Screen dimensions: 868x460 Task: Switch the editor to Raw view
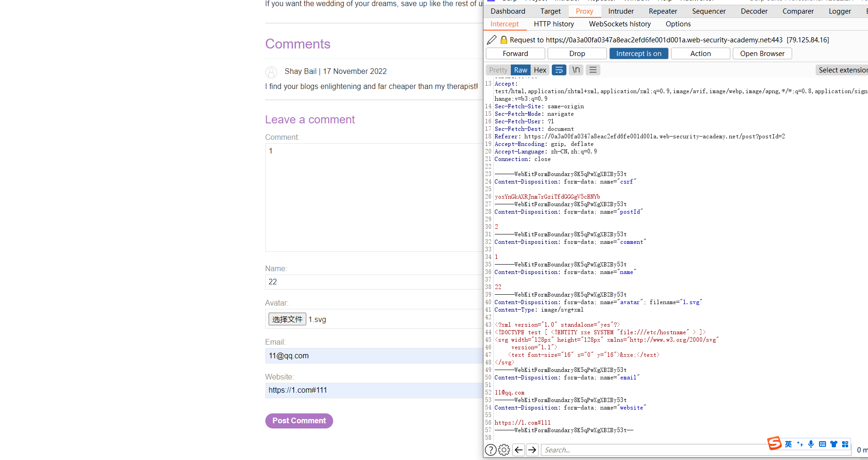[x=521, y=70]
